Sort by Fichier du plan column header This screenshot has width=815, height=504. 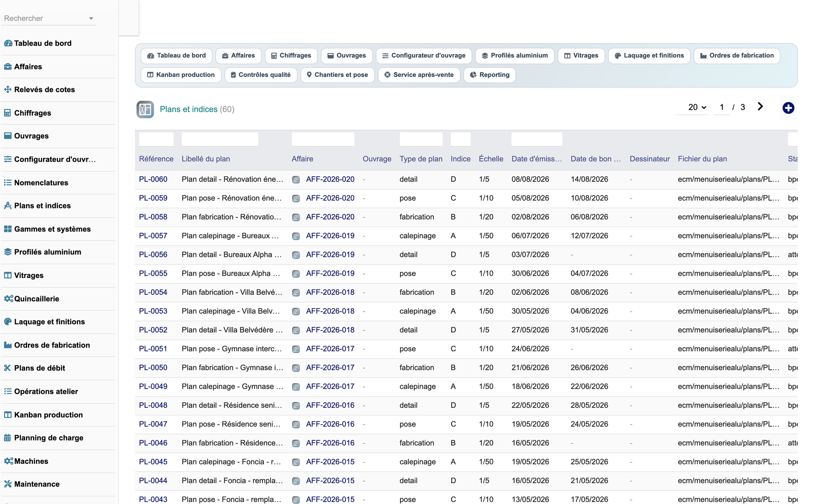[x=702, y=159]
